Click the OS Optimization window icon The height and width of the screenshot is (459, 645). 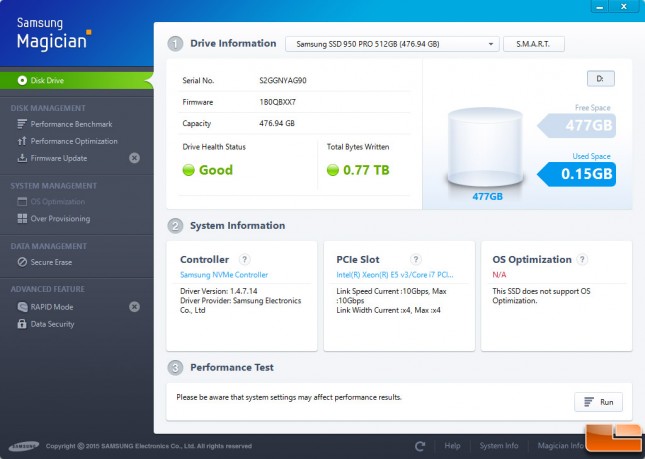22,202
